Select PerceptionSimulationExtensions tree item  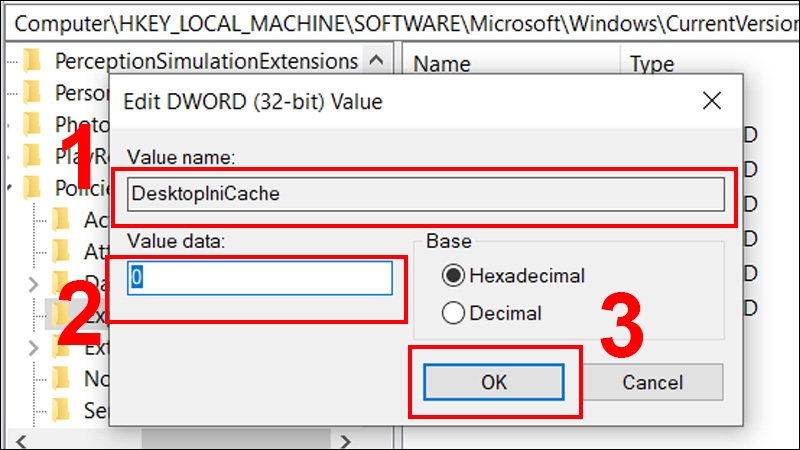(206, 61)
